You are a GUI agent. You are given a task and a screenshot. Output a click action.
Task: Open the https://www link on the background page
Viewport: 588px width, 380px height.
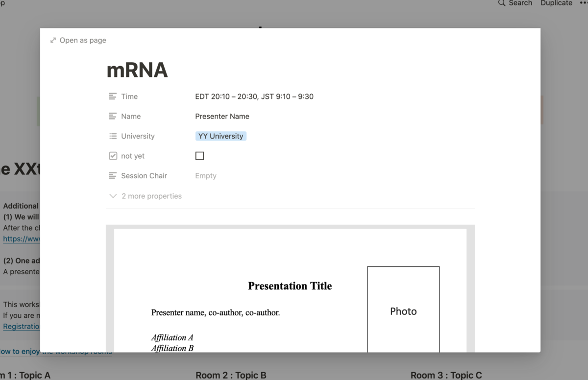pos(21,239)
